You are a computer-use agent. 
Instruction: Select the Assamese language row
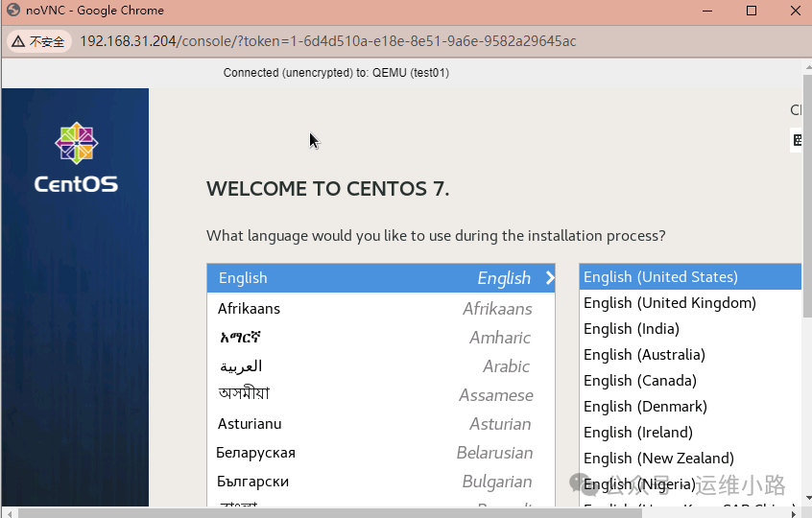click(381, 395)
